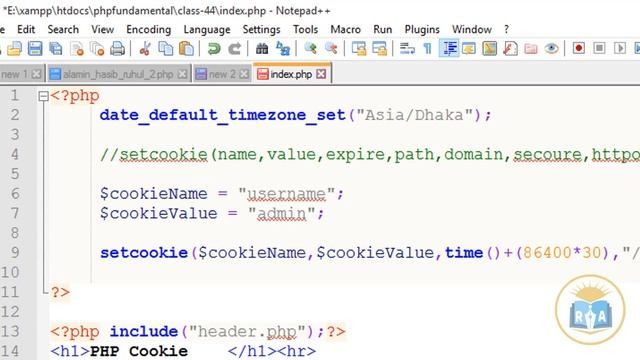This screenshot has width=640, height=360.
Task: Switch to the new 1 tab
Action: point(14,74)
